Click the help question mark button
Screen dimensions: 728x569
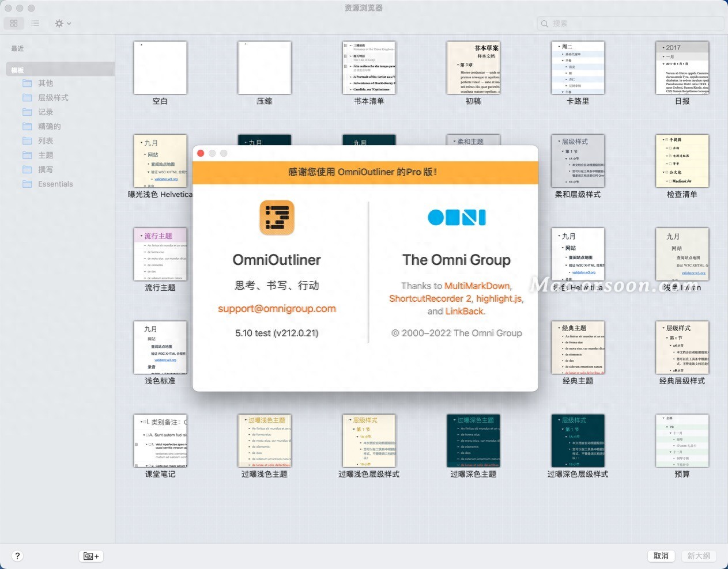click(17, 556)
